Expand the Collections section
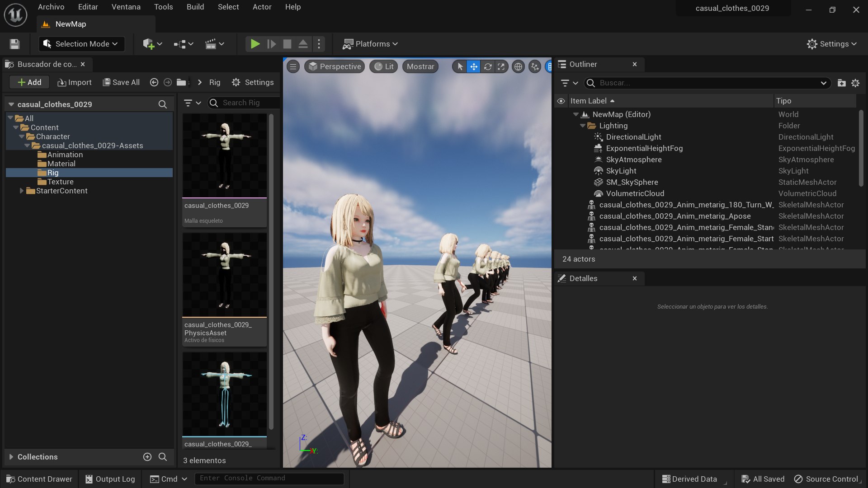Screen dimensions: 868x488 tap(11, 457)
